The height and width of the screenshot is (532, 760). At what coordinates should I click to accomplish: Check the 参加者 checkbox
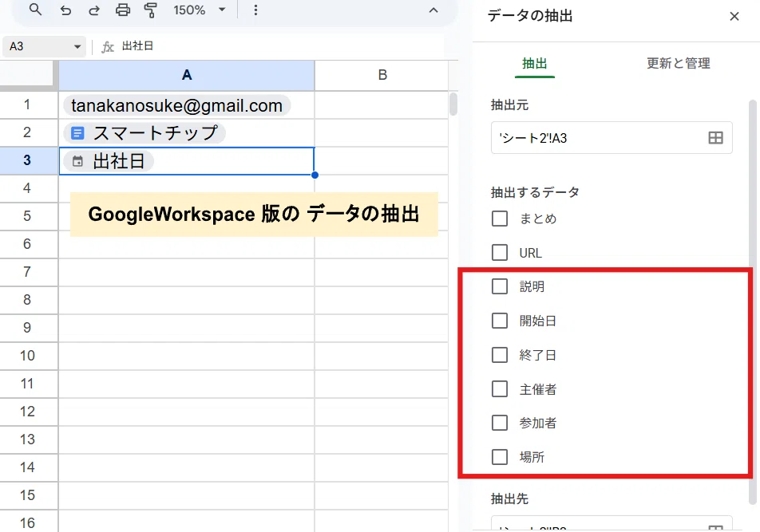pyautogui.click(x=499, y=423)
